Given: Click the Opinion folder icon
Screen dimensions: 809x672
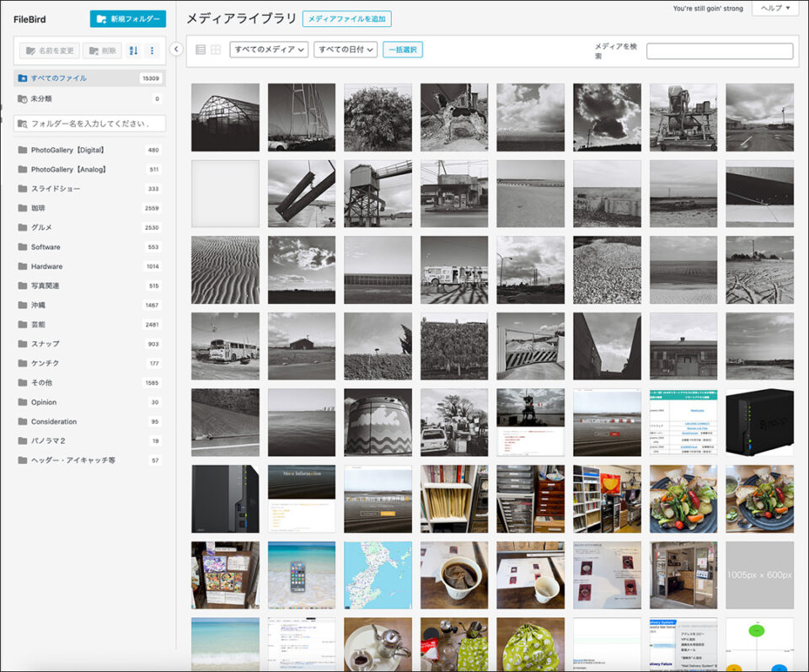Looking at the screenshot, I should point(22,403).
